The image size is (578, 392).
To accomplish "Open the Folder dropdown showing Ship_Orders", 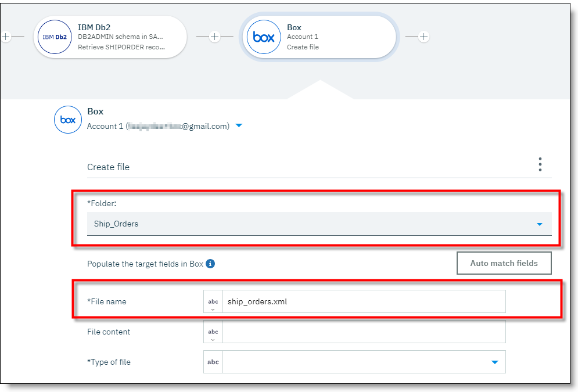I will click(540, 224).
